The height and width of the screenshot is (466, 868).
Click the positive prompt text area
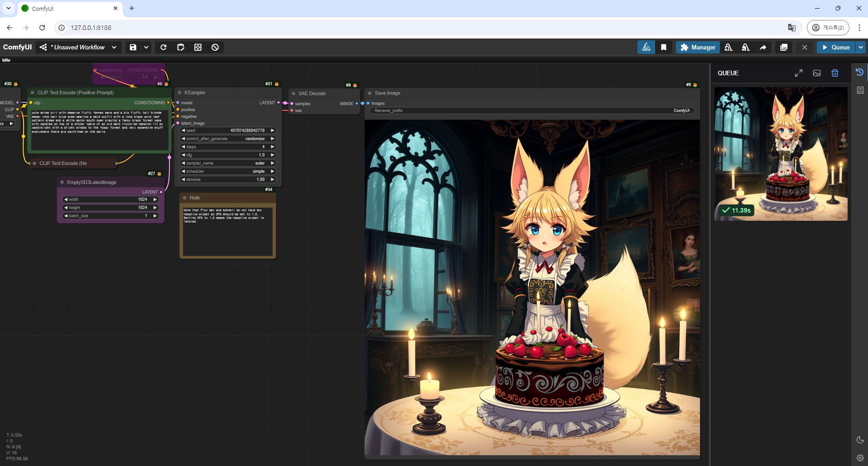point(99,129)
